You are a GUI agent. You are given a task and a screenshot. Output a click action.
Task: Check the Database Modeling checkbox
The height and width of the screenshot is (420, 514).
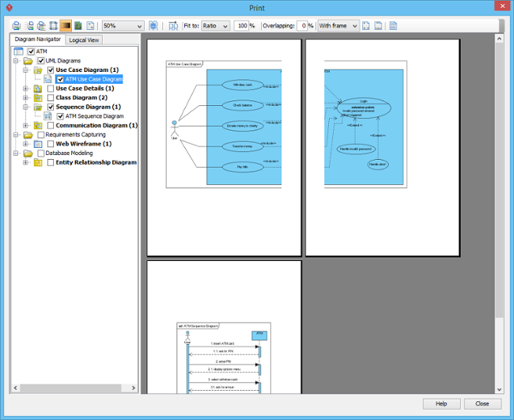point(41,153)
